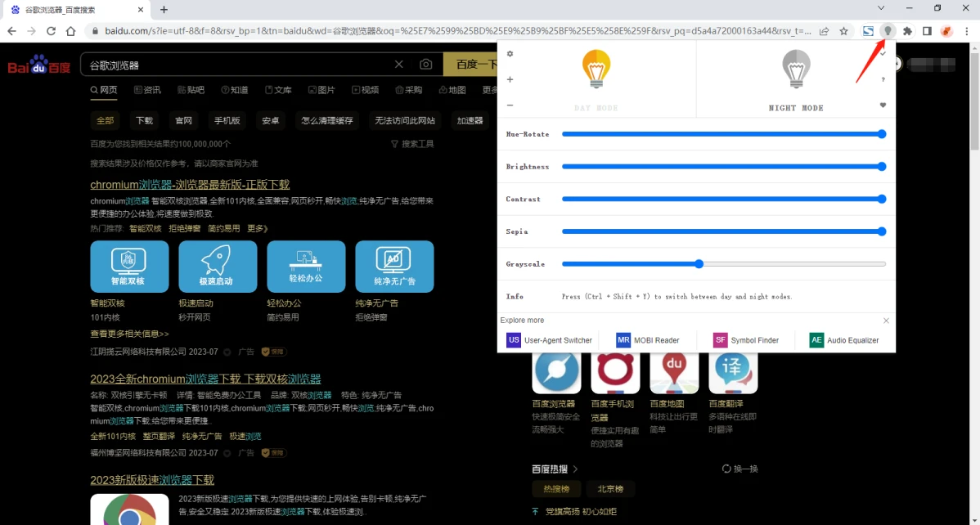This screenshot has height=525, width=980.
Task: Select the 贴吧 search tab
Action: (191, 90)
